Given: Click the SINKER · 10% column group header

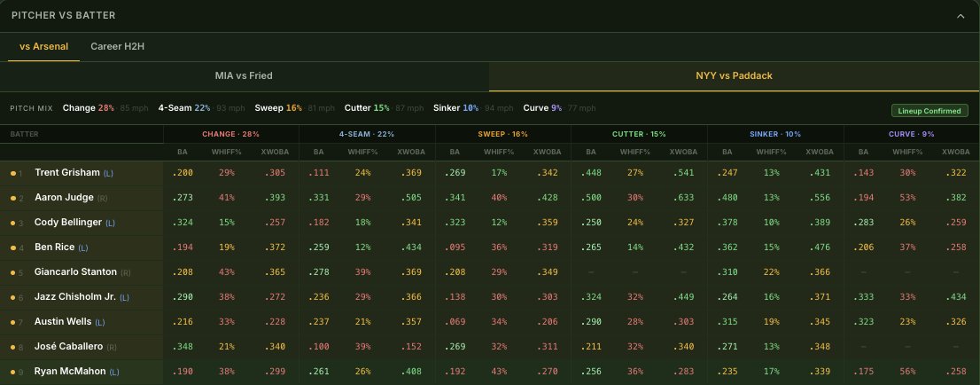Looking at the screenshot, I should 775,134.
